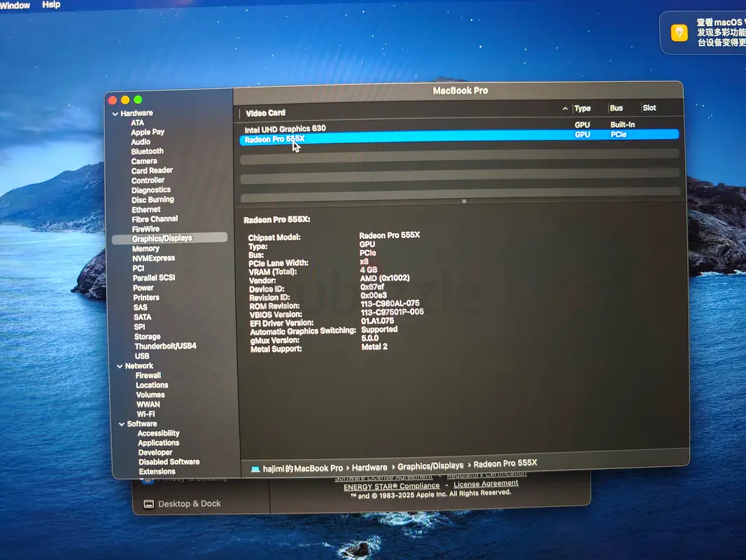Screen dimensions: 746x560
Task: Select Memory in the sidebar
Action: coord(146,248)
